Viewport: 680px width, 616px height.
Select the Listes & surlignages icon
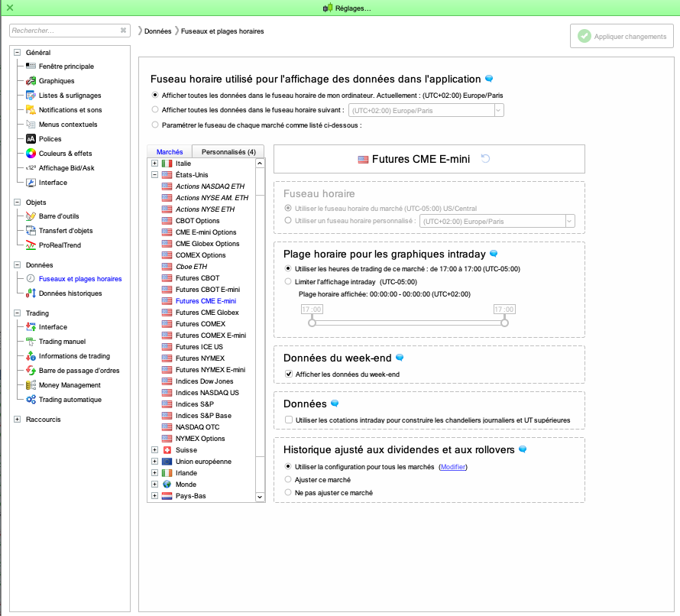(31, 95)
